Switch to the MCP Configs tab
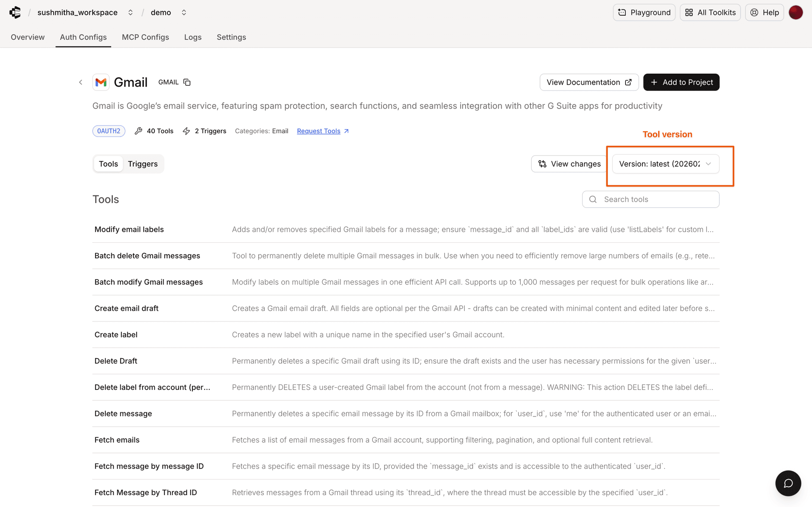Viewport: 812px width, 507px height. 145,37
